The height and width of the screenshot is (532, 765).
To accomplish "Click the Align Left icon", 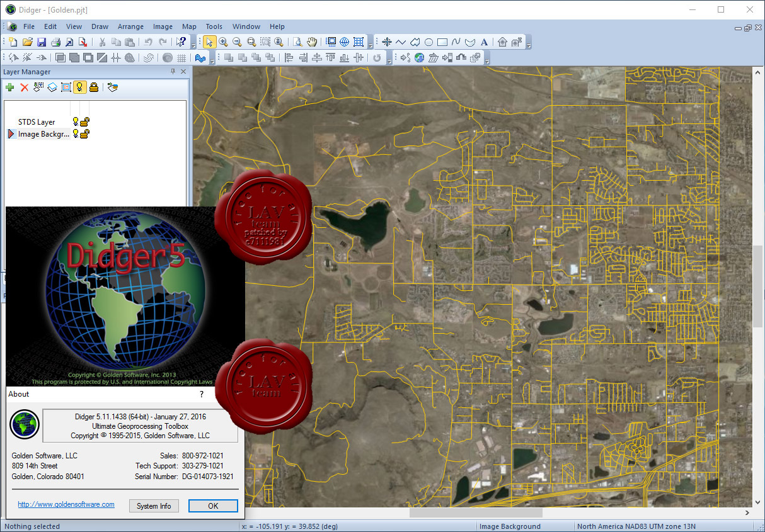I will pyautogui.click(x=289, y=57).
